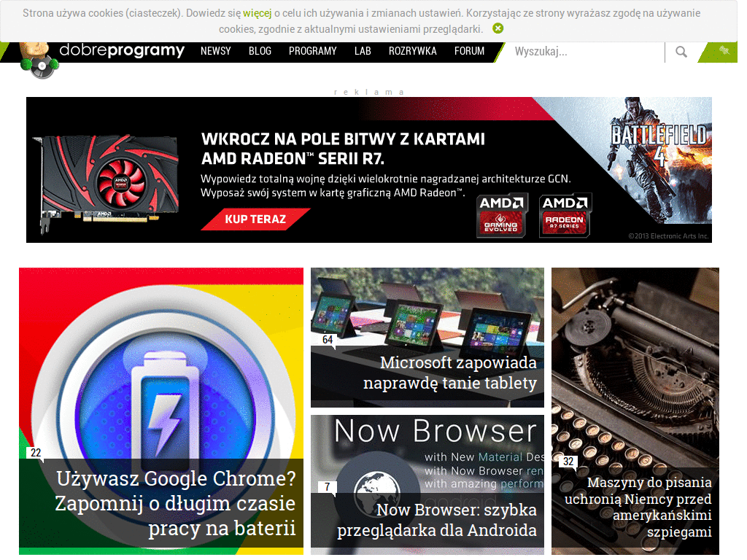The width and height of the screenshot is (747, 560).
Task: Click the comment counter on the tablets article
Action: pyautogui.click(x=328, y=339)
